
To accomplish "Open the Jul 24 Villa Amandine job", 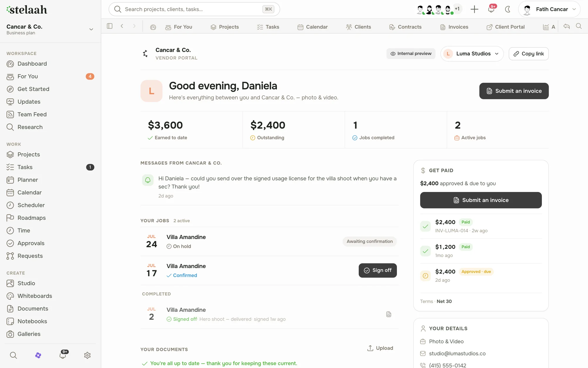I will [269, 241].
